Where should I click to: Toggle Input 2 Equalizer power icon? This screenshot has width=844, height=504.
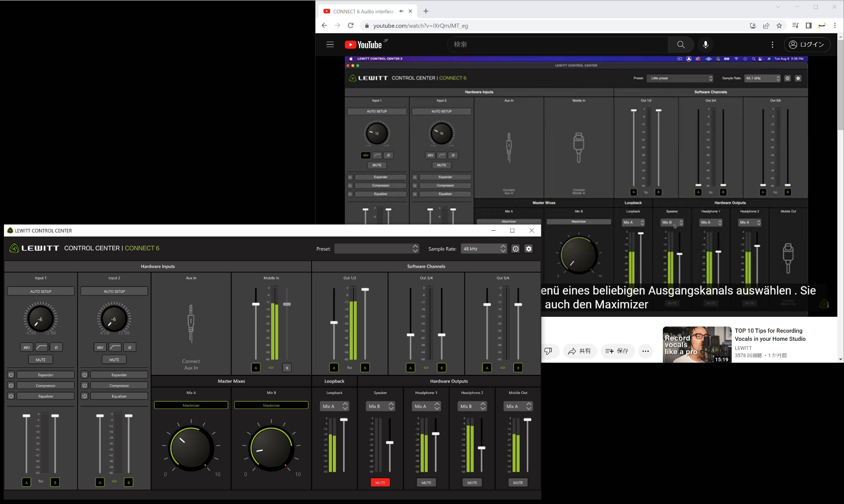(x=85, y=396)
